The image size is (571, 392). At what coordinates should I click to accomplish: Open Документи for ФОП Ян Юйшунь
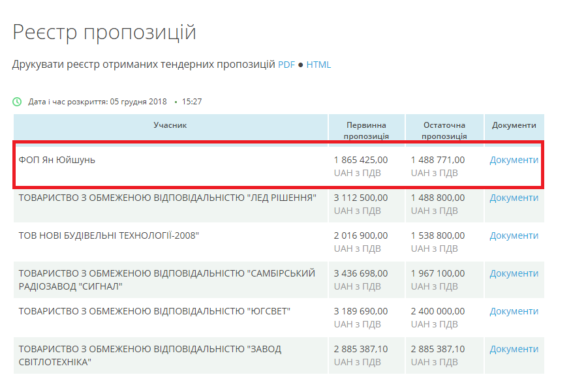click(x=514, y=160)
